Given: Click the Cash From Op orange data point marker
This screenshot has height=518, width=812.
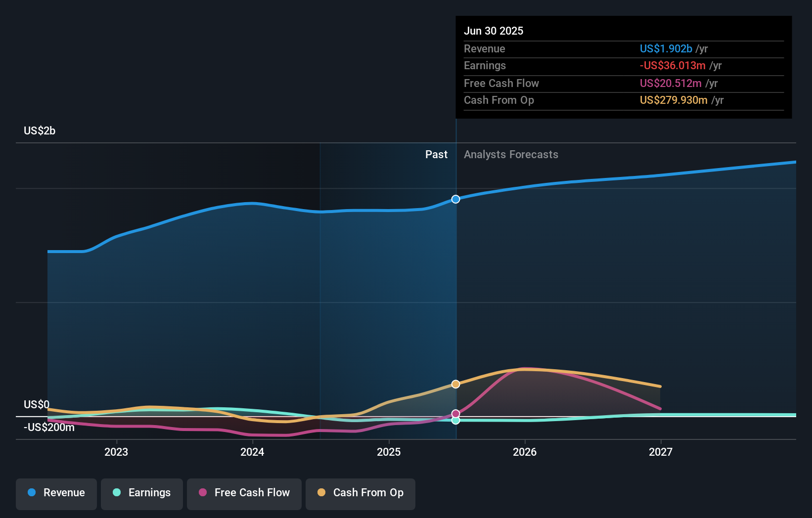Looking at the screenshot, I should (x=455, y=384).
